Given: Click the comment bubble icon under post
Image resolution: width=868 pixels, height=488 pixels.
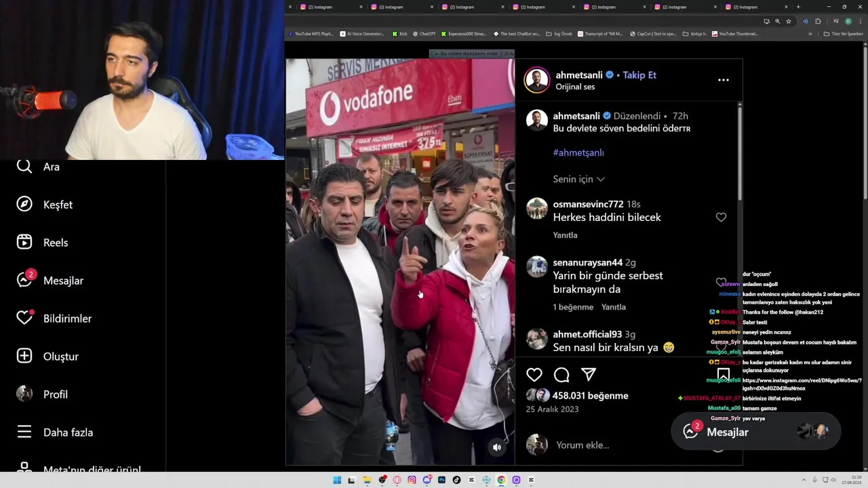Looking at the screenshot, I should 561,375.
